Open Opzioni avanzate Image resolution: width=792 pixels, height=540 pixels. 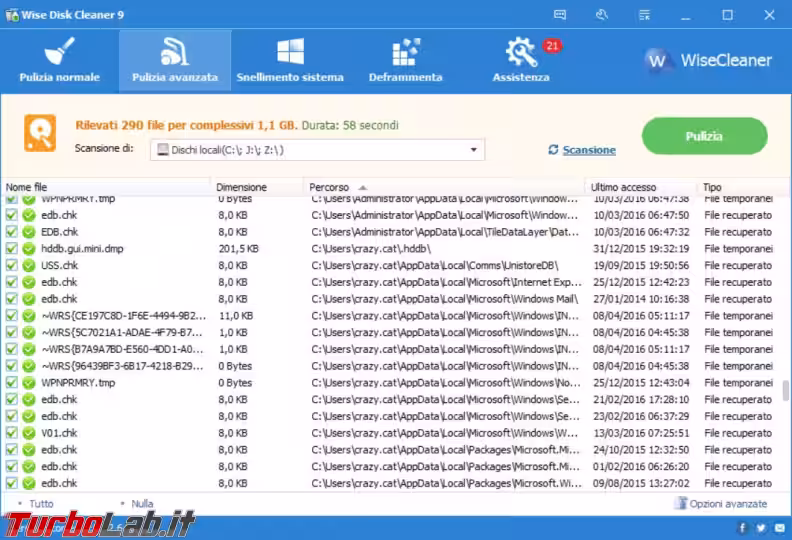click(x=728, y=504)
